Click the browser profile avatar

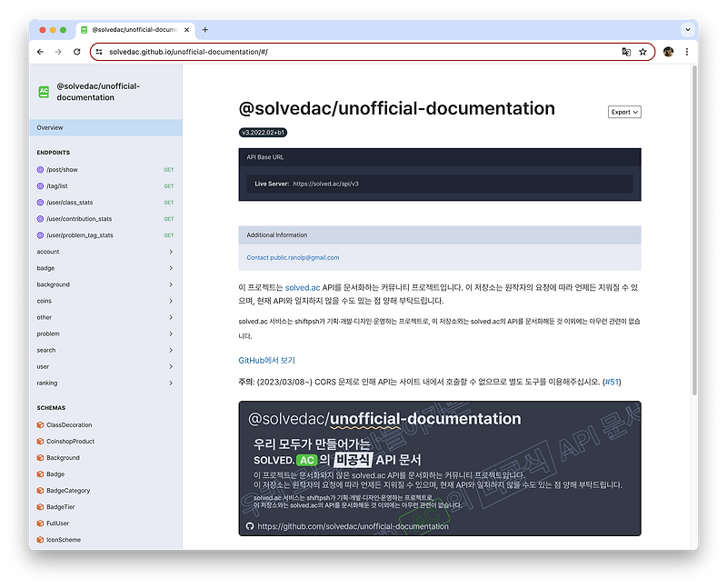coord(668,52)
